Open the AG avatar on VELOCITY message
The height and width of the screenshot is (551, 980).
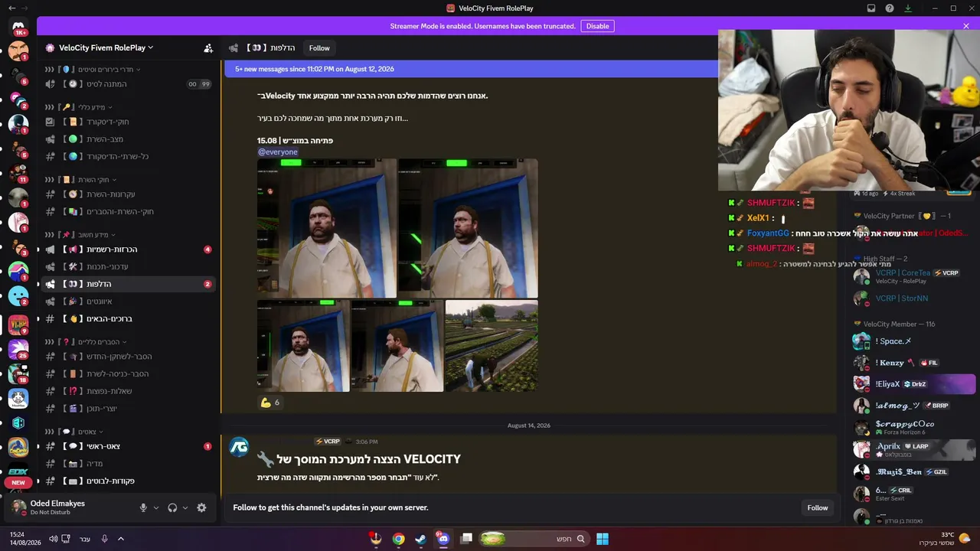pyautogui.click(x=239, y=447)
